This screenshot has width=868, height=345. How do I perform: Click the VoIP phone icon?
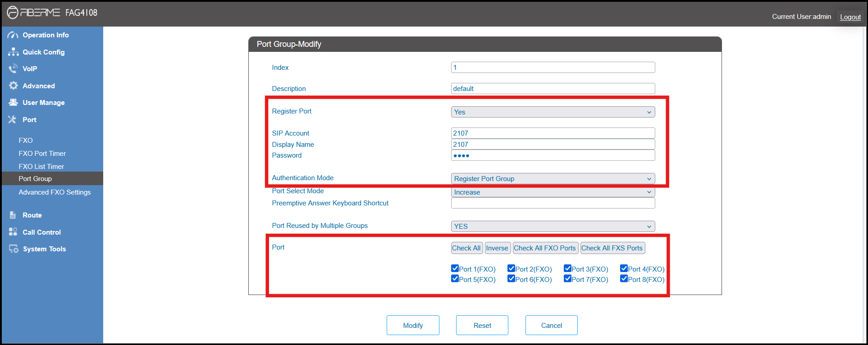[x=13, y=68]
